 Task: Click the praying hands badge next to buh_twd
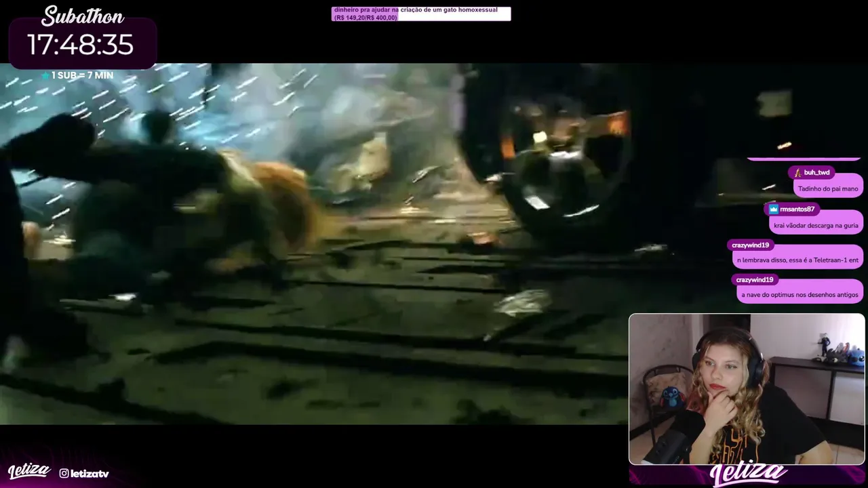(798, 173)
